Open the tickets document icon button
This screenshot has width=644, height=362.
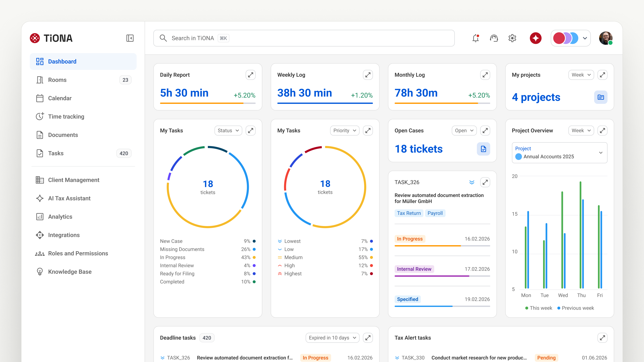[x=483, y=149]
